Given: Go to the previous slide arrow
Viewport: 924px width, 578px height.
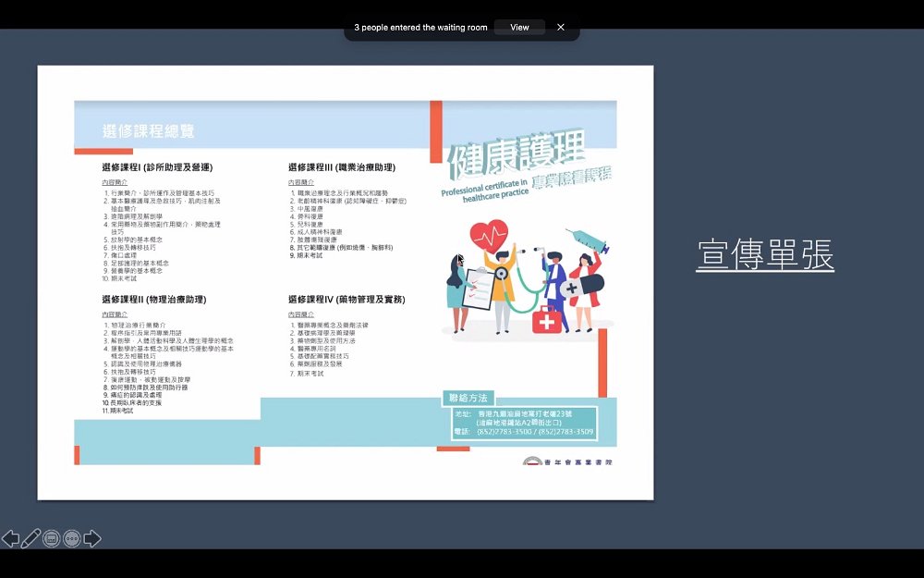Looking at the screenshot, I should click(x=10, y=538).
